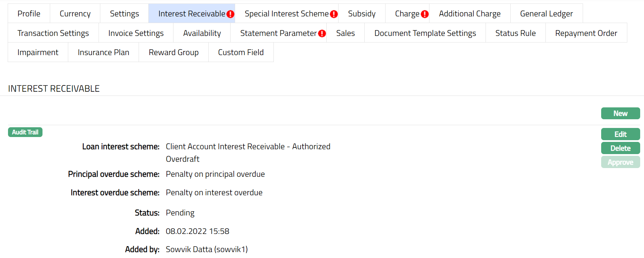Image resolution: width=644 pixels, height=258 pixels.
Task: Open the Impairment tab
Action: tap(38, 52)
